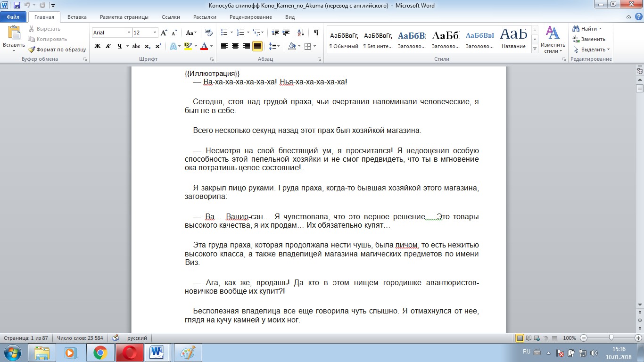Open Paragraph dialog launcher in Абзац group
The image size is (644, 362).
pos(320,59)
